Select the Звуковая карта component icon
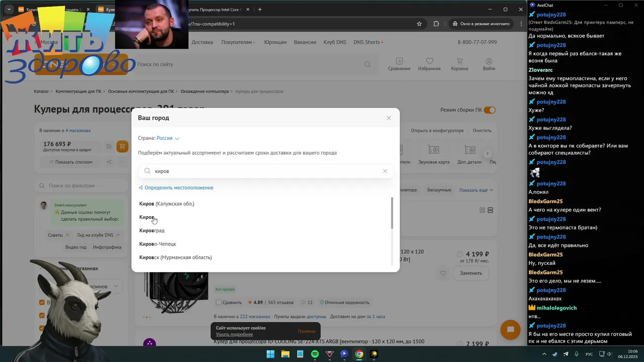The width and height of the screenshot is (644, 362). pyautogui.click(x=433, y=155)
